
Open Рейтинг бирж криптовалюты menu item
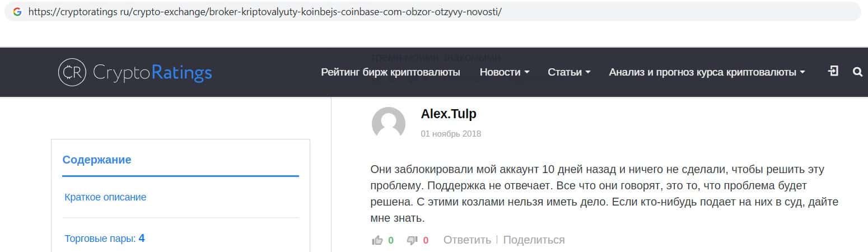[x=390, y=72]
